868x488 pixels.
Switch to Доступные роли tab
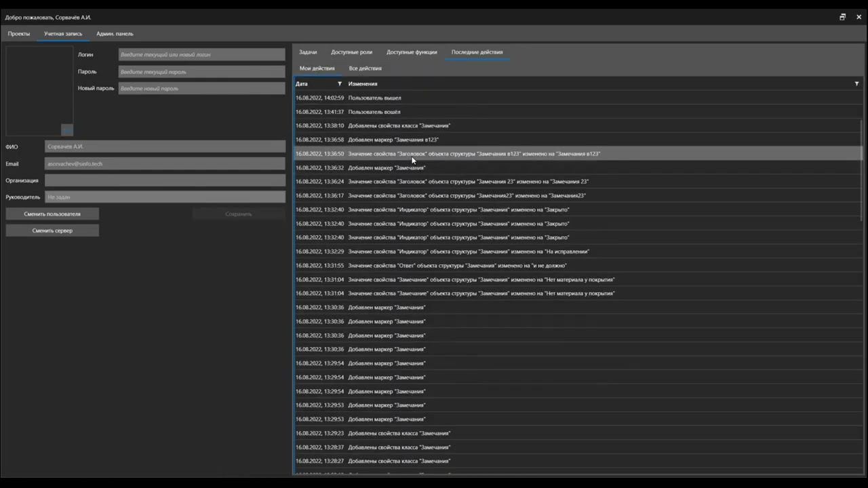pos(351,52)
